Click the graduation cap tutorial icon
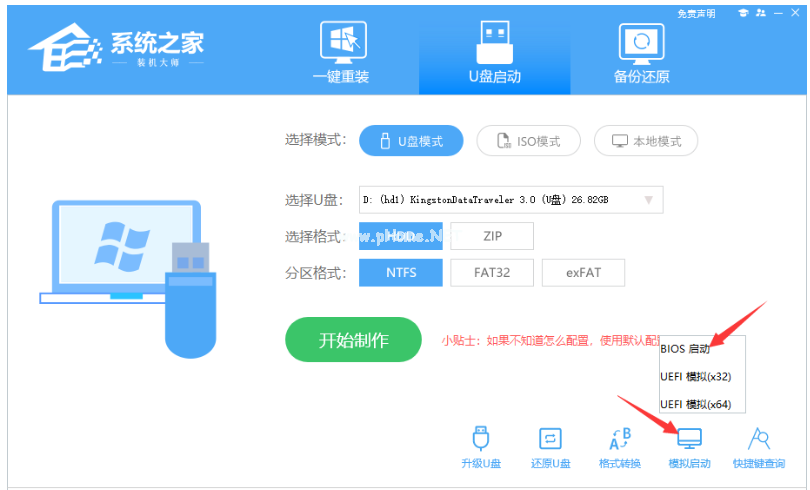This screenshot has height=490, width=810. 743,13
